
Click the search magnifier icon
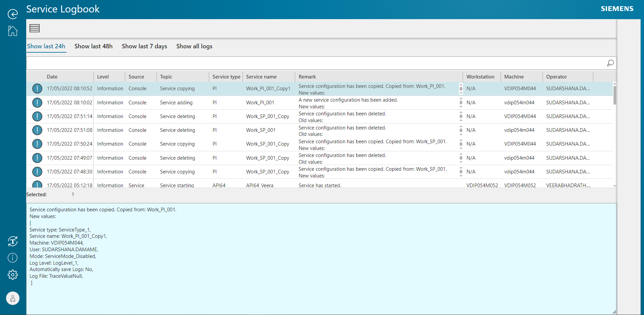click(610, 63)
